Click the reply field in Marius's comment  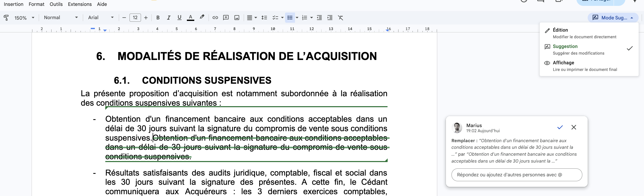[x=517, y=175]
